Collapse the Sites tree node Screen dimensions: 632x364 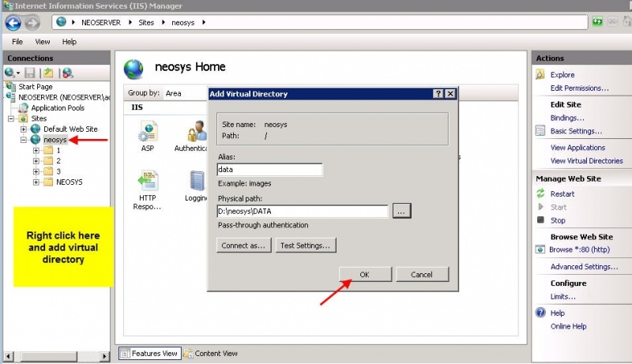coord(11,118)
